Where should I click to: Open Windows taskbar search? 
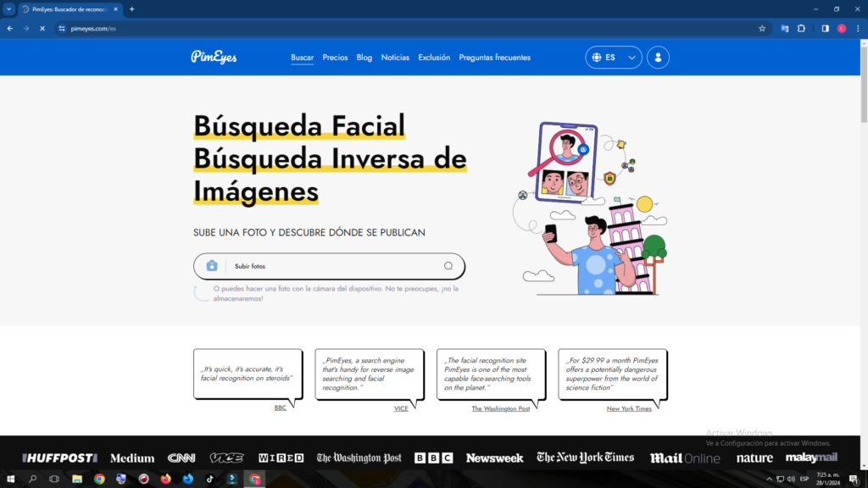point(32,480)
